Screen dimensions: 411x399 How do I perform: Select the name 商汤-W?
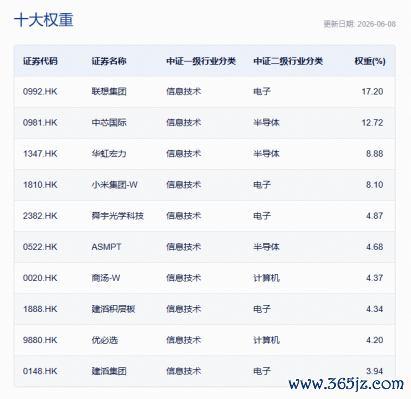(x=106, y=278)
